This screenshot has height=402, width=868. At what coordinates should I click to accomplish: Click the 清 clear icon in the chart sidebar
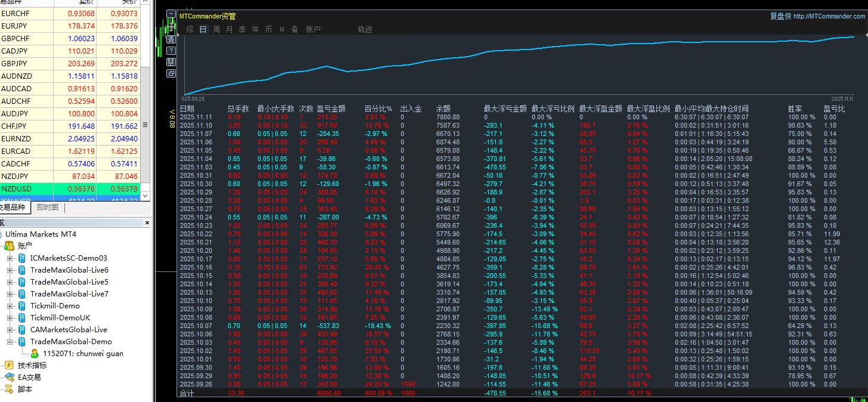point(171,39)
